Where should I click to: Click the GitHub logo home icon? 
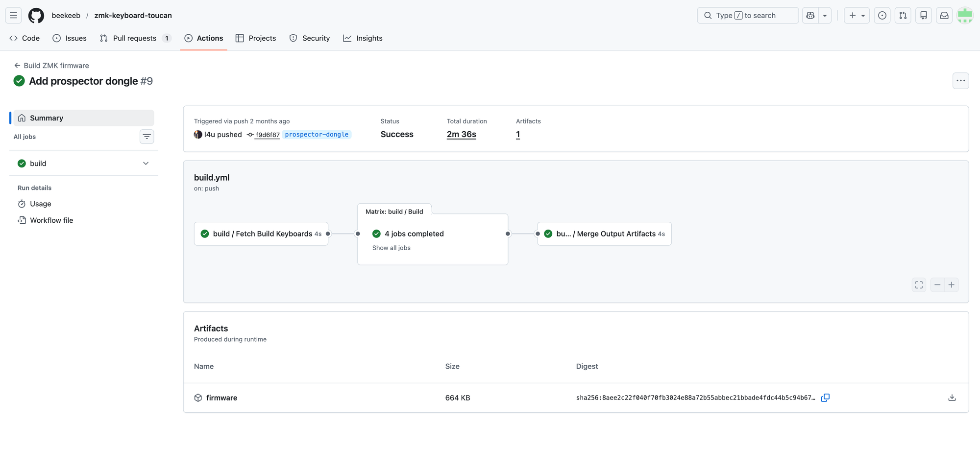click(x=36, y=16)
